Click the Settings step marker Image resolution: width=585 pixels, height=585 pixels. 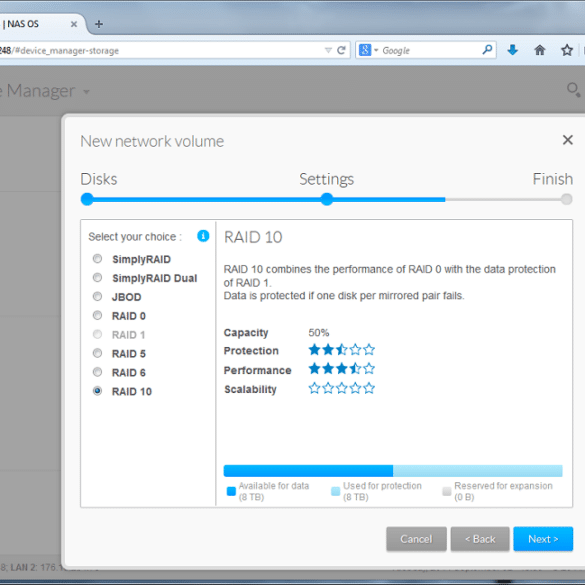(327, 199)
